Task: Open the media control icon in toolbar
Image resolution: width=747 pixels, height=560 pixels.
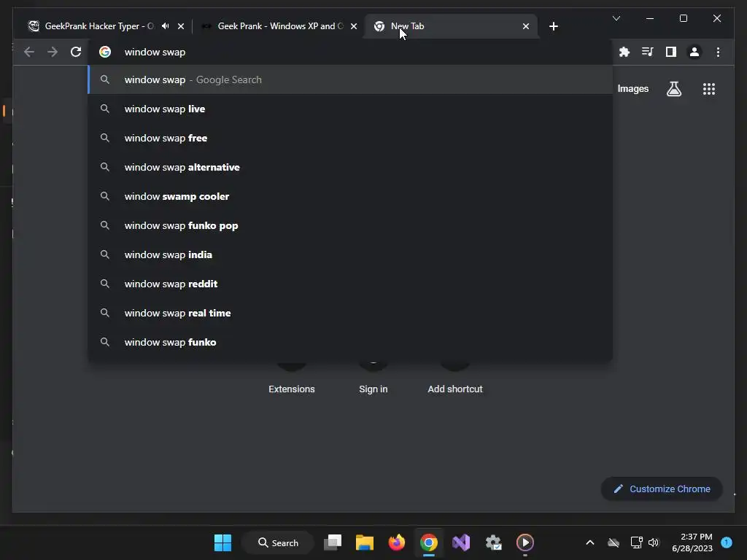Action: pyautogui.click(x=648, y=52)
